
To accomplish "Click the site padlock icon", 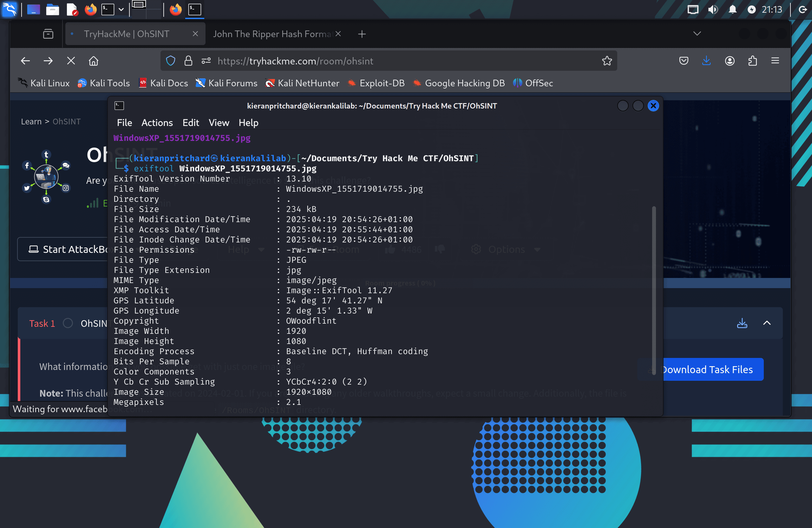I will point(188,61).
